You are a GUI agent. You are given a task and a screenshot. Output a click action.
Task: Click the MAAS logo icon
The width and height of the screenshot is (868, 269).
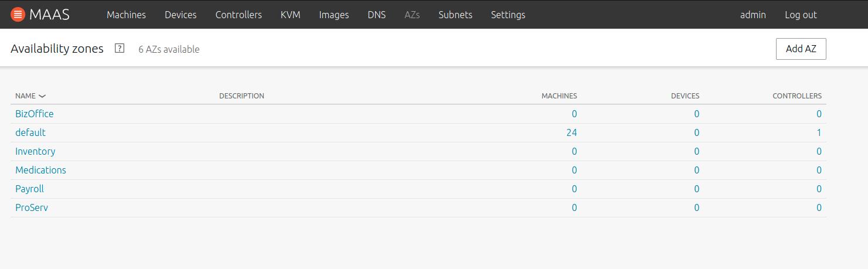point(18,14)
